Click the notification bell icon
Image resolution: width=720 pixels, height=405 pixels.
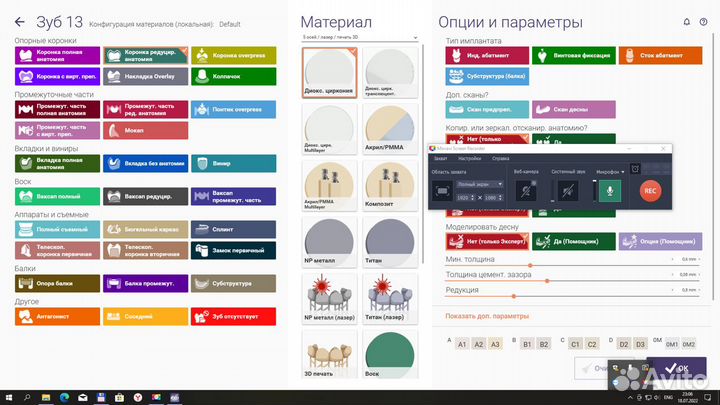(685, 20)
